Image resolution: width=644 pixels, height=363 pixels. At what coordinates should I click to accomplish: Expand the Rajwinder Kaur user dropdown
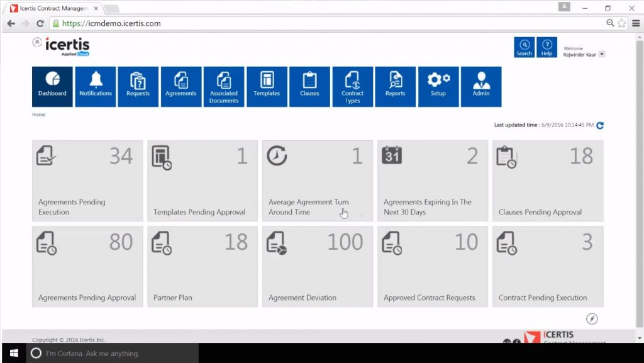coord(602,55)
